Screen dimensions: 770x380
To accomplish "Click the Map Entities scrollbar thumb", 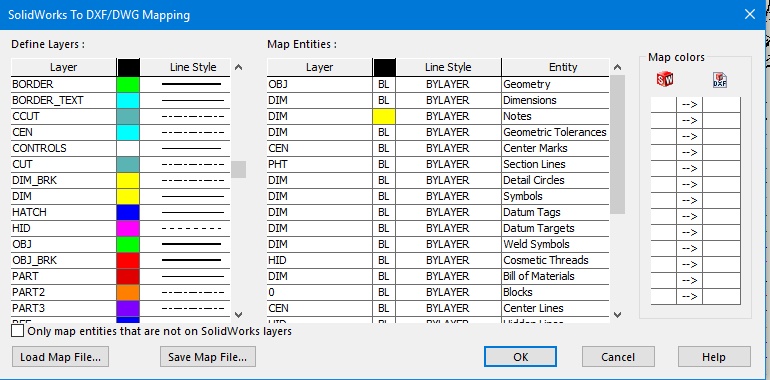I will coord(618,144).
